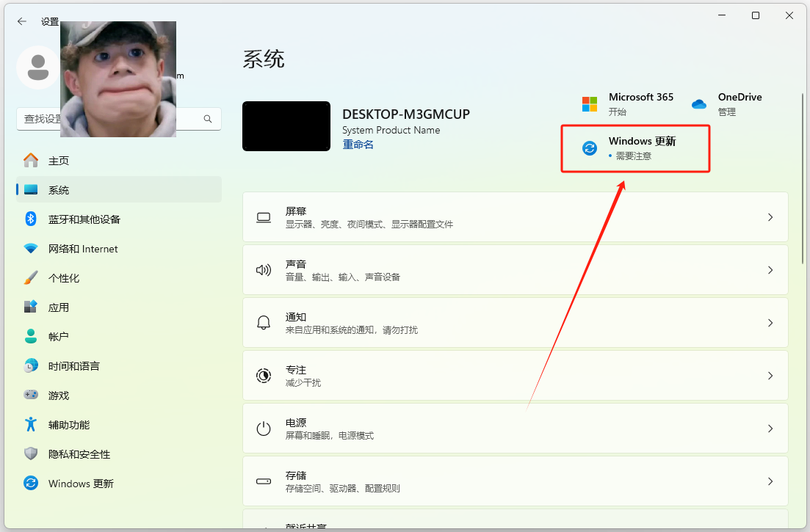Click the user account avatar icon
This screenshot has width=810, height=532.
[x=37, y=68]
